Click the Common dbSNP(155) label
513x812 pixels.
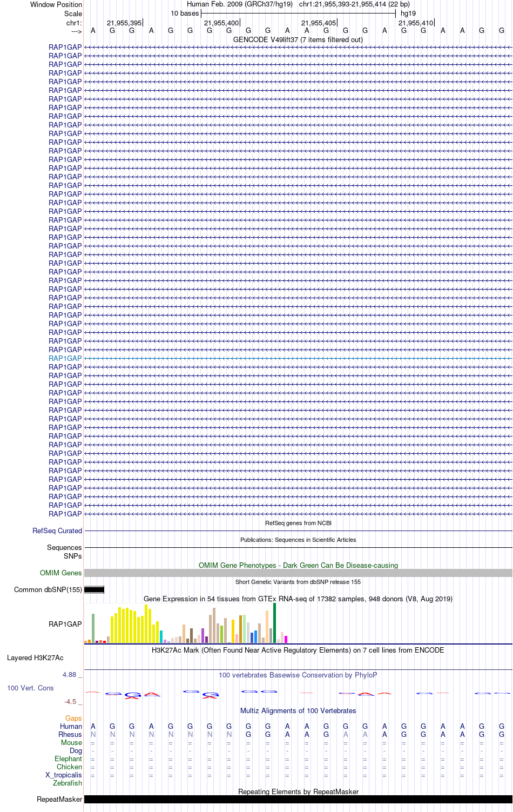[48, 589]
